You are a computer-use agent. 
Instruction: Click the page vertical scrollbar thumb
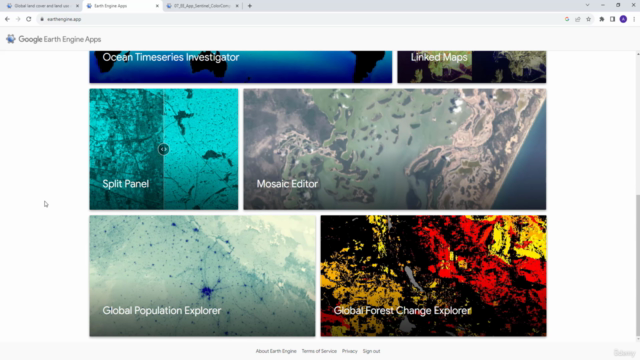(x=638, y=265)
